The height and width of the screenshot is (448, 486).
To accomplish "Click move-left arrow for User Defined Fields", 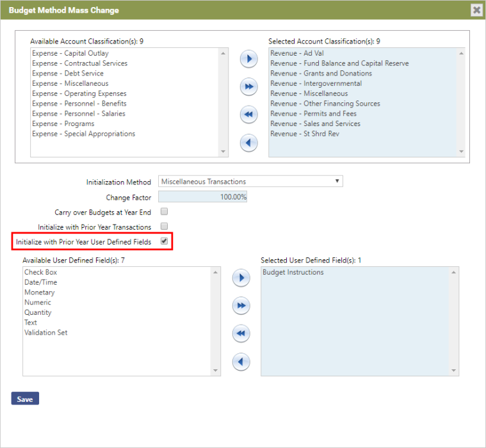I will coord(241,362).
